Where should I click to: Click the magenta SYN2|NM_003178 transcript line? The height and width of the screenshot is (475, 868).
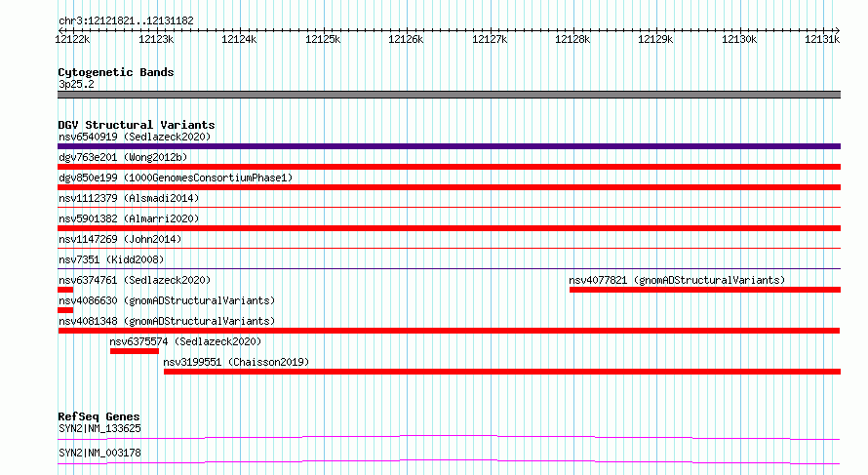coord(449,461)
